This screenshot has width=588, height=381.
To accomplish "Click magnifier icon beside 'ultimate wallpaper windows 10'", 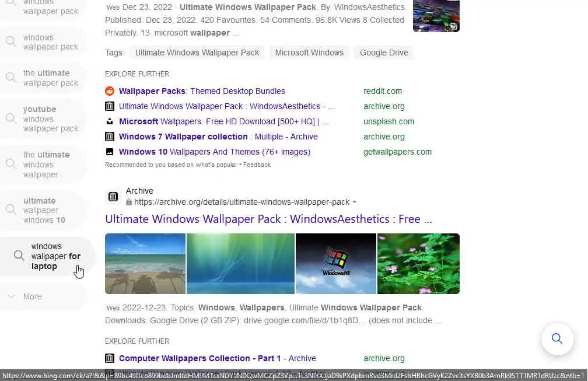I will click(11, 209).
